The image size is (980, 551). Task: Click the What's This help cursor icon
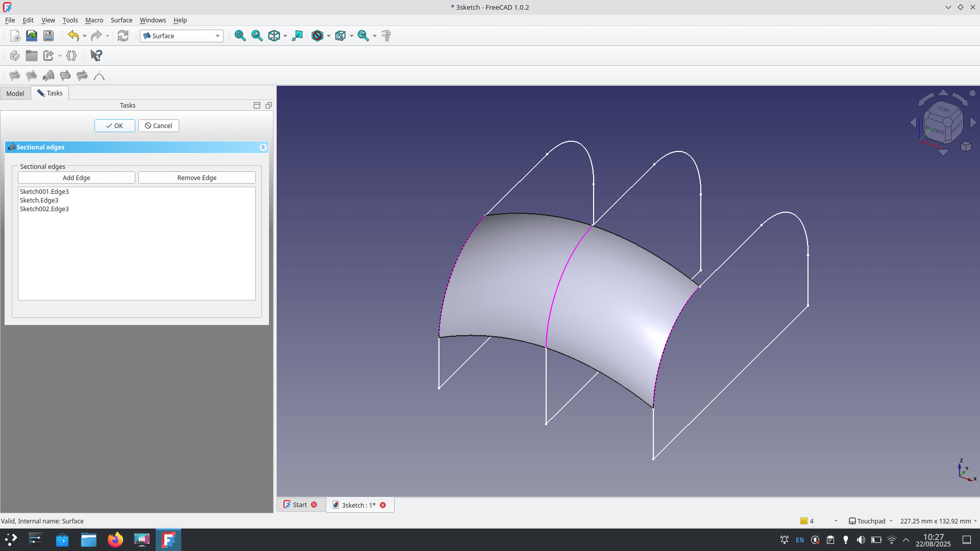(x=96, y=56)
